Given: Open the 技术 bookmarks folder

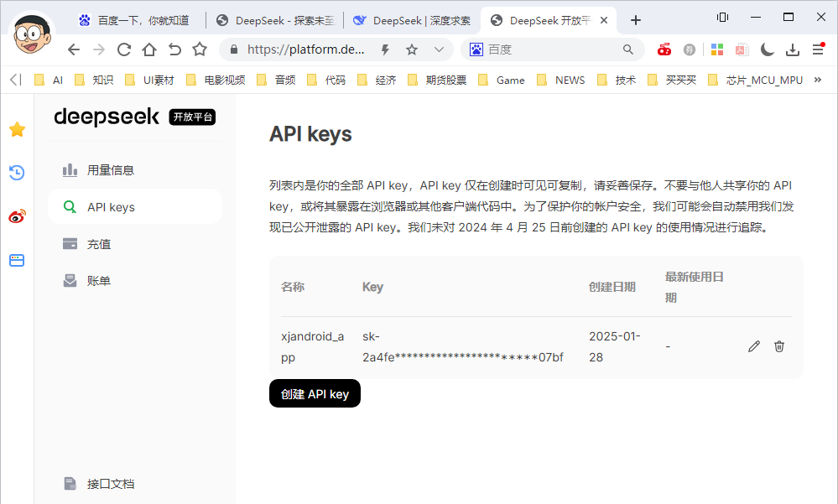Looking at the screenshot, I should click(x=617, y=81).
